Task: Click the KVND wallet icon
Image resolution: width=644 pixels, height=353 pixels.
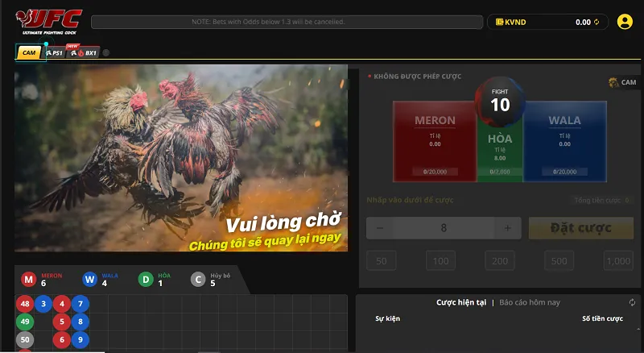Action: tap(499, 23)
